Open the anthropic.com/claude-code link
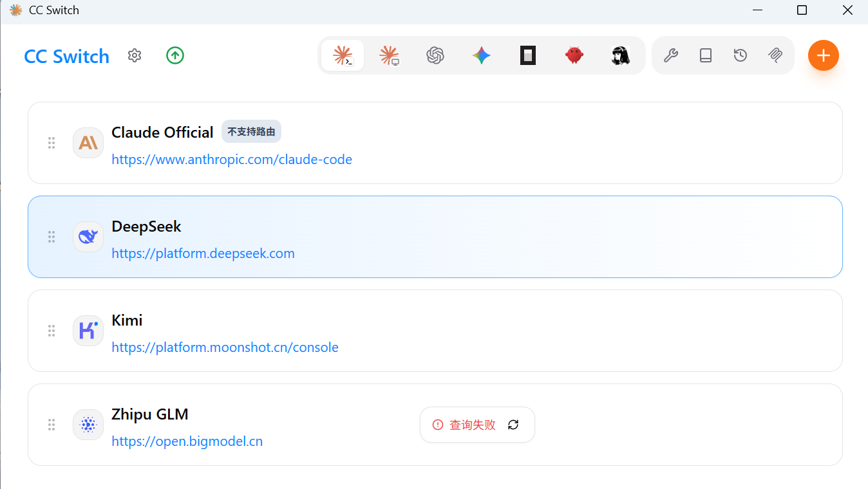The image size is (868, 489). click(x=232, y=160)
